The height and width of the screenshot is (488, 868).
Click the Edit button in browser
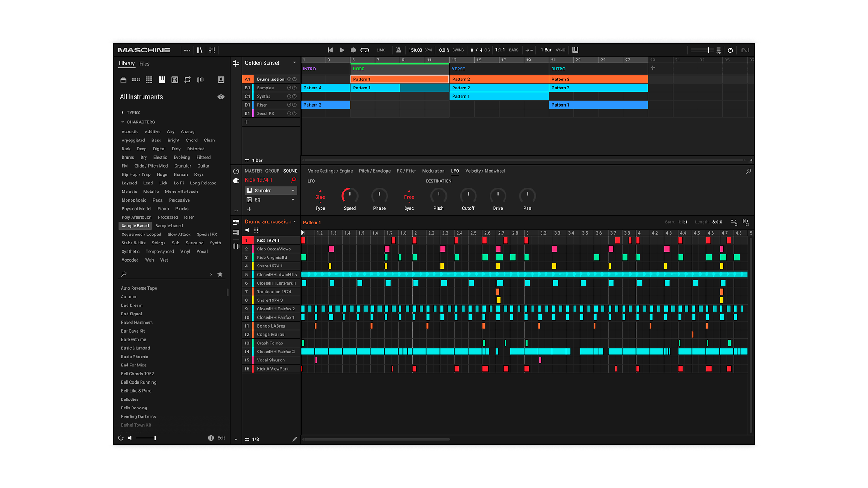coord(221,438)
